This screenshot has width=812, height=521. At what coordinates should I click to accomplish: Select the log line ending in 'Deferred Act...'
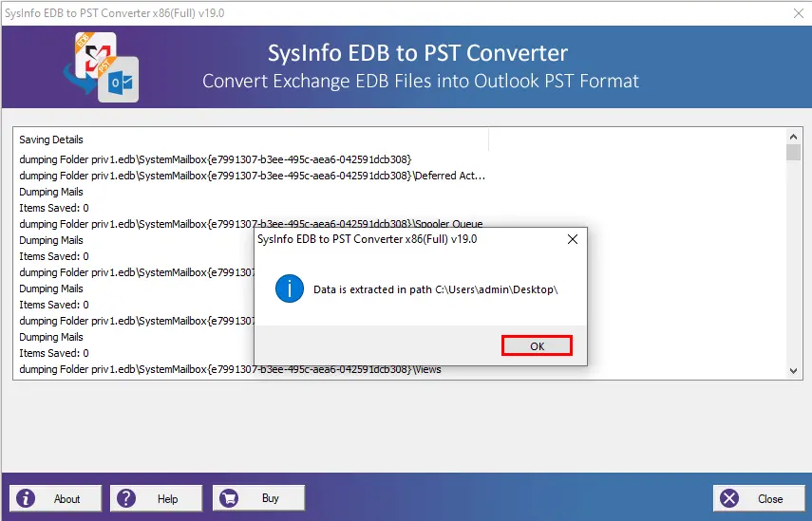(x=253, y=176)
